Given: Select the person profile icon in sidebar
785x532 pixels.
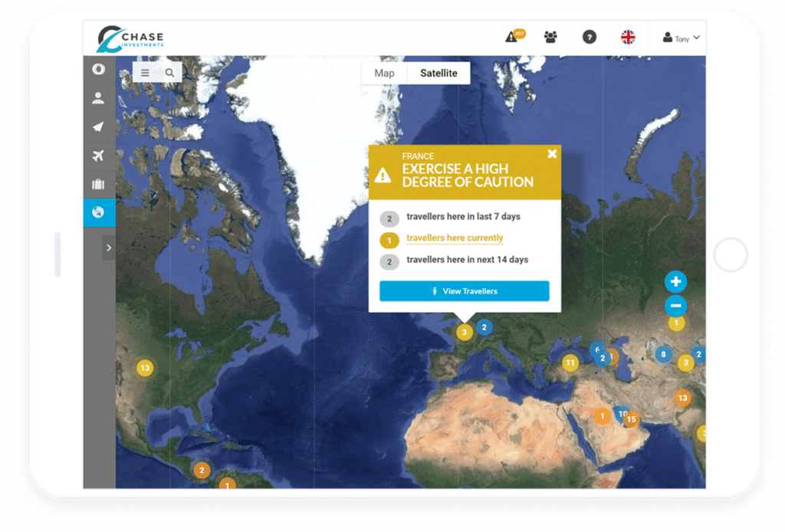Looking at the screenshot, I should click(x=98, y=98).
